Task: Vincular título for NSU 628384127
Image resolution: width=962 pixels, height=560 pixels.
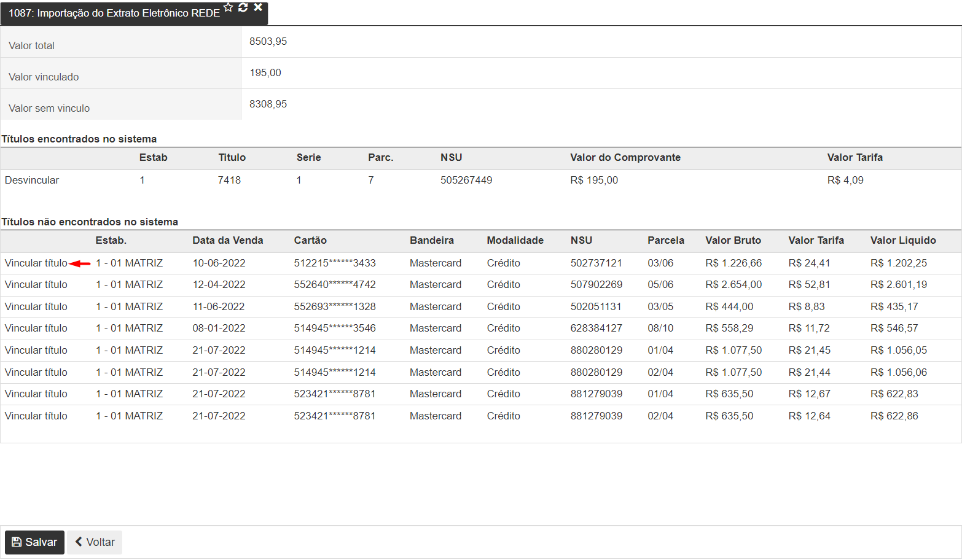Action: (x=36, y=328)
